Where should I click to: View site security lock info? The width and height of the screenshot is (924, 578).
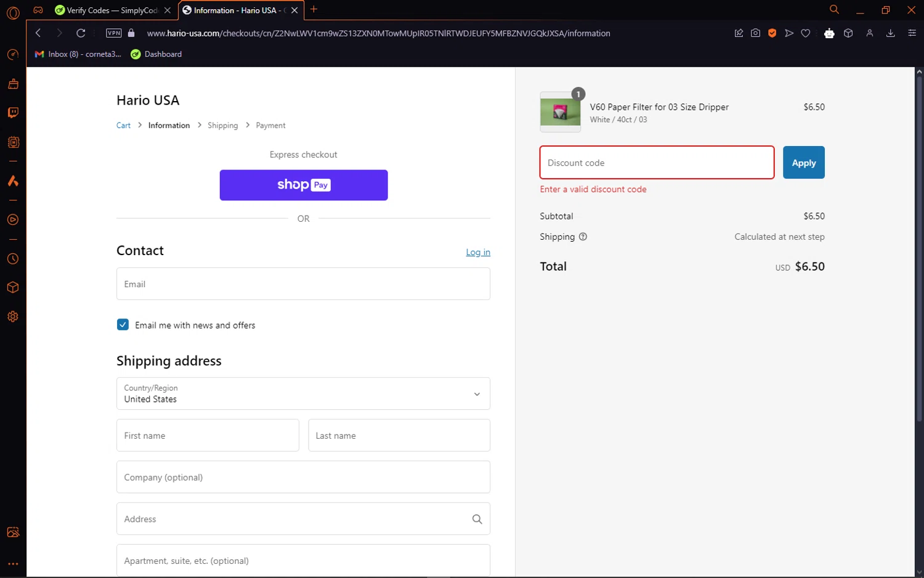coord(131,33)
